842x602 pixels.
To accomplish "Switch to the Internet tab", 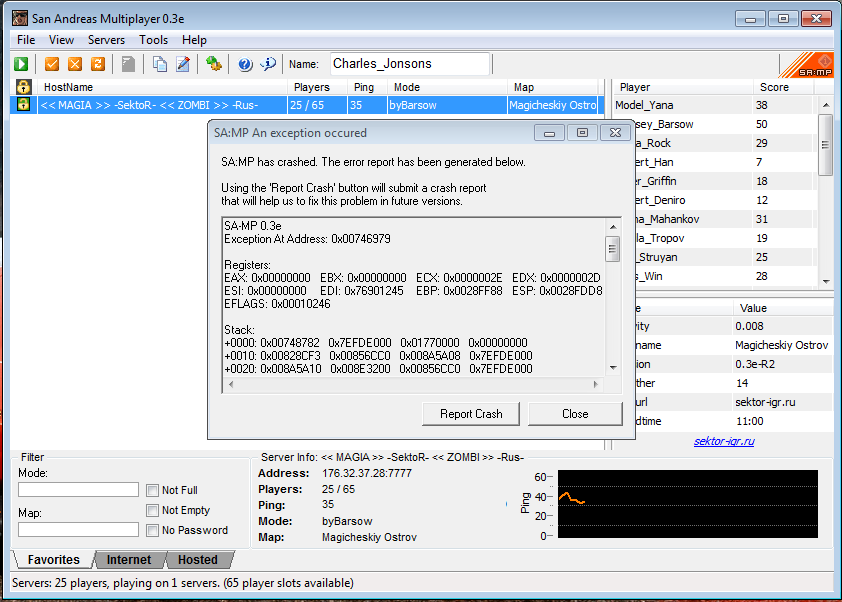I will (129, 560).
